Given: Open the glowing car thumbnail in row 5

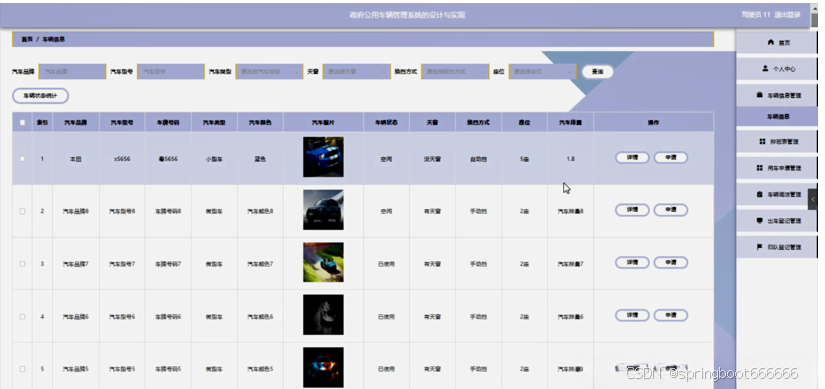Looking at the screenshot, I should click(x=323, y=367).
